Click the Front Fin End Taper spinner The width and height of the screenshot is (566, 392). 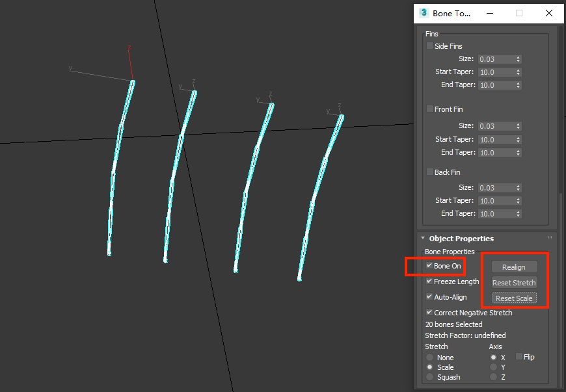pyautogui.click(x=519, y=153)
